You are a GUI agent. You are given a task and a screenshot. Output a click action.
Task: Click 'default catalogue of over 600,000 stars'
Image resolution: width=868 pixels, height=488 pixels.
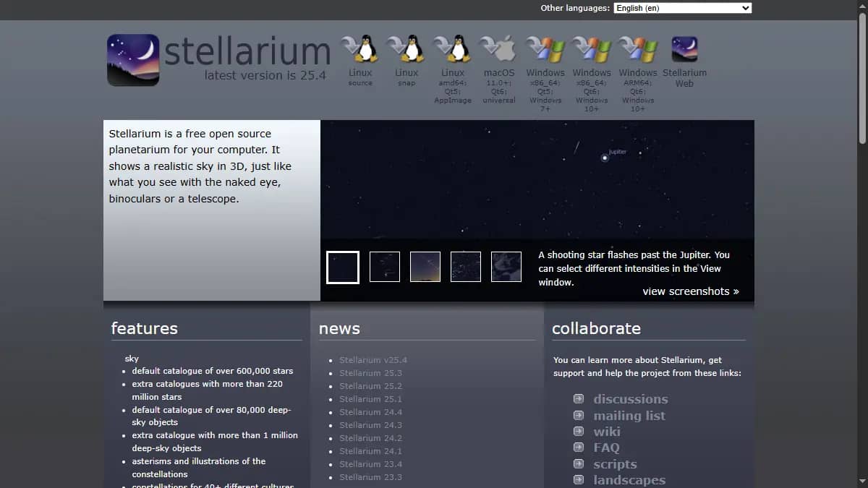pos(213,371)
